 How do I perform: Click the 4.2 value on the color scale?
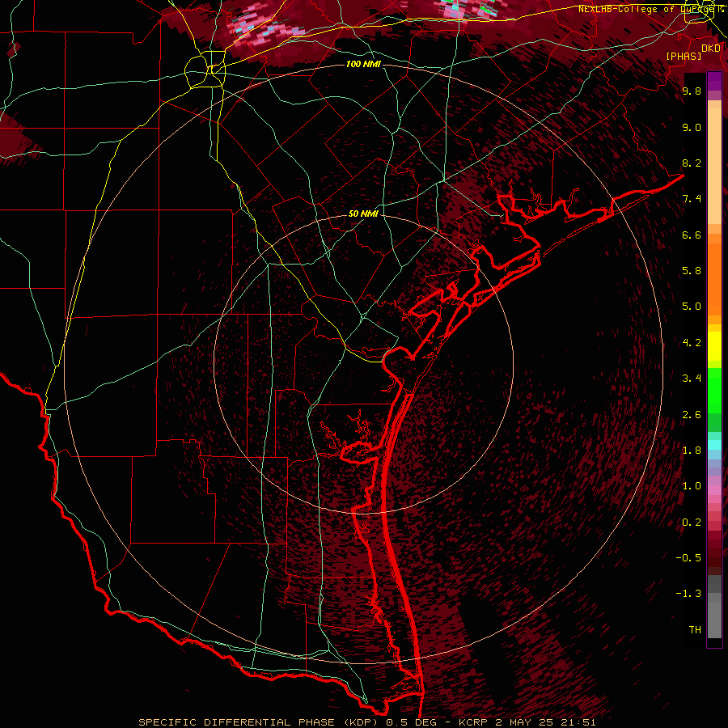pos(692,343)
